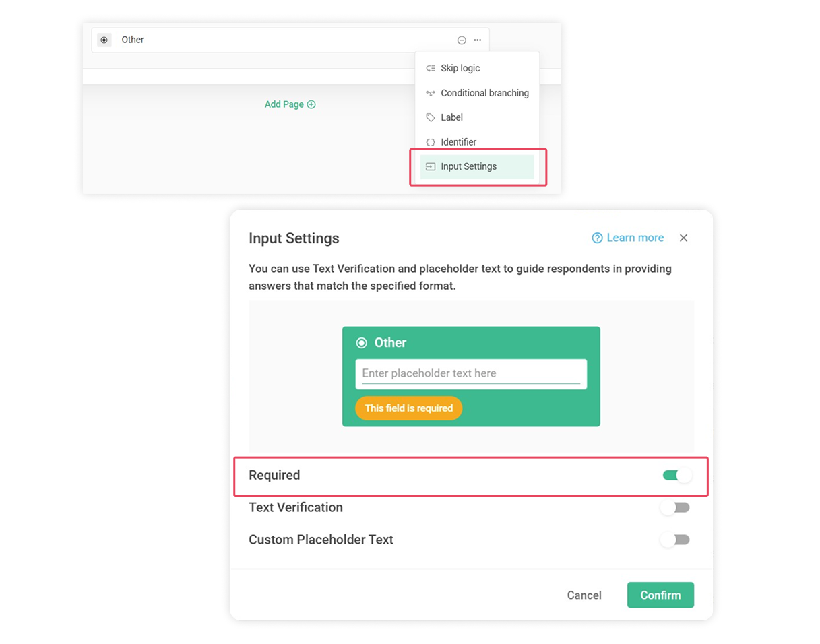Click the Text Verification label
Image resolution: width=820 pixels, height=644 pixels.
(296, 507)
